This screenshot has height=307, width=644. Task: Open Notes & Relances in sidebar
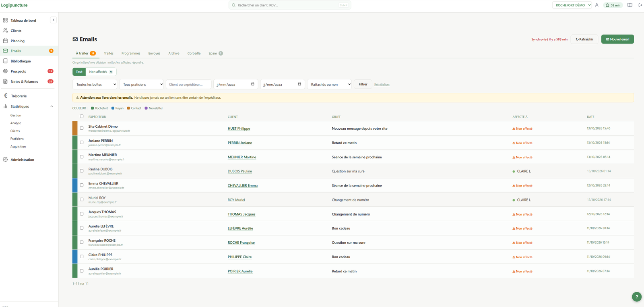tap(24, 82)
